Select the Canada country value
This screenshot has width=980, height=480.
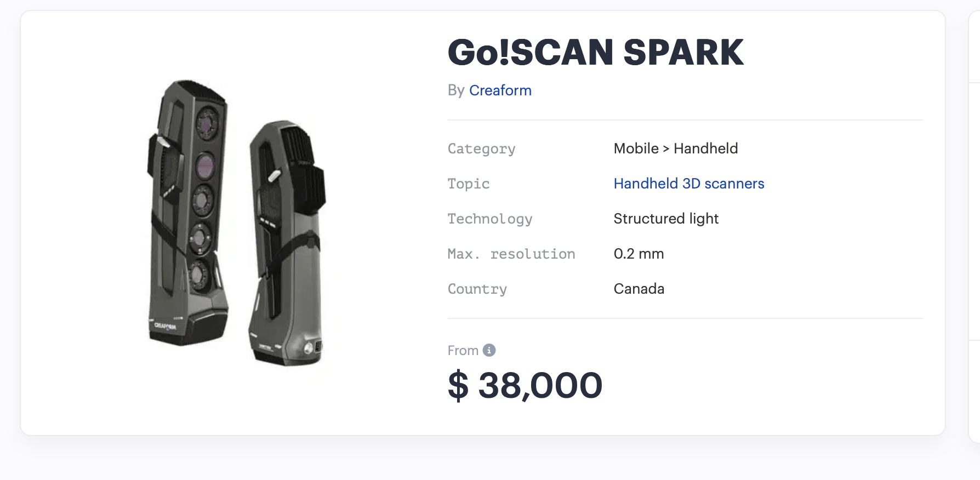point(639,289)
